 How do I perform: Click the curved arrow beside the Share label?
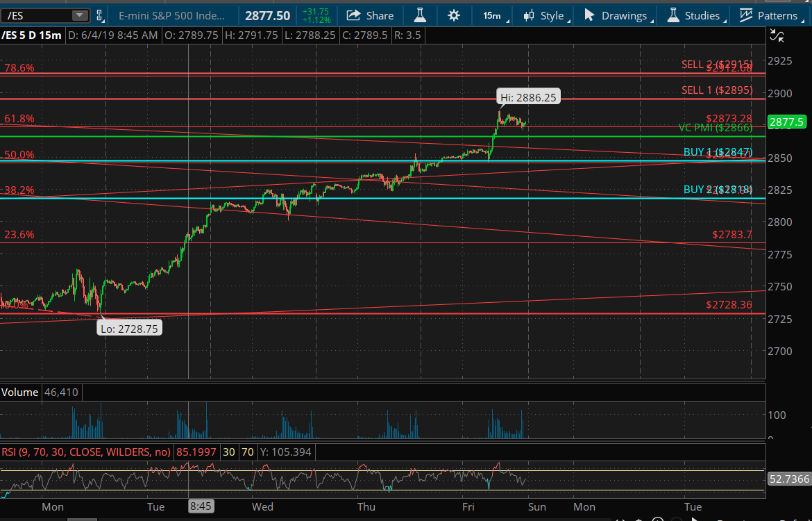point(353,15)
